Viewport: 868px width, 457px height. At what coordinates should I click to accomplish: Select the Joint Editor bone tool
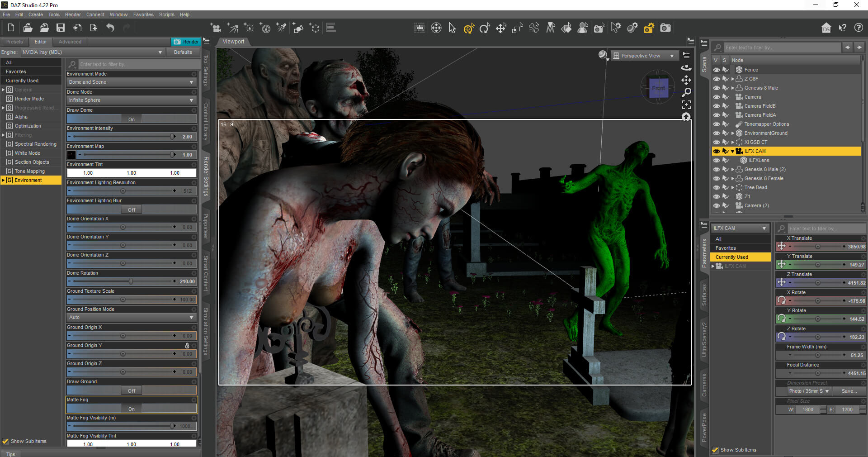(534, 28)
